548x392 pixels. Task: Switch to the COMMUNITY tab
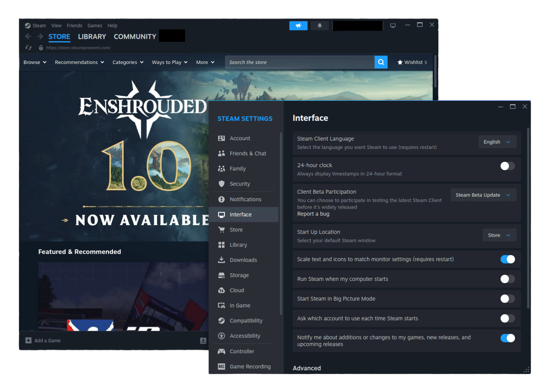click(135, 37)
